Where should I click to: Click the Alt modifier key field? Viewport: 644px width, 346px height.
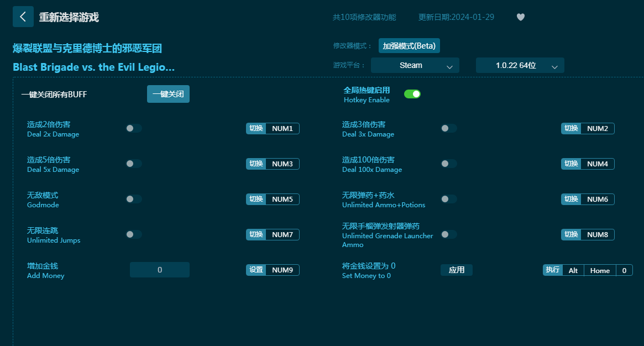pos(573,270)
